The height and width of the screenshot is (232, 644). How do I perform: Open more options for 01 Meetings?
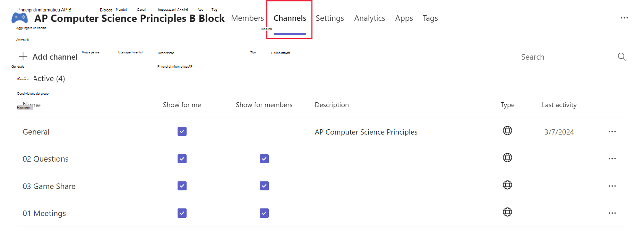point(612,213)
